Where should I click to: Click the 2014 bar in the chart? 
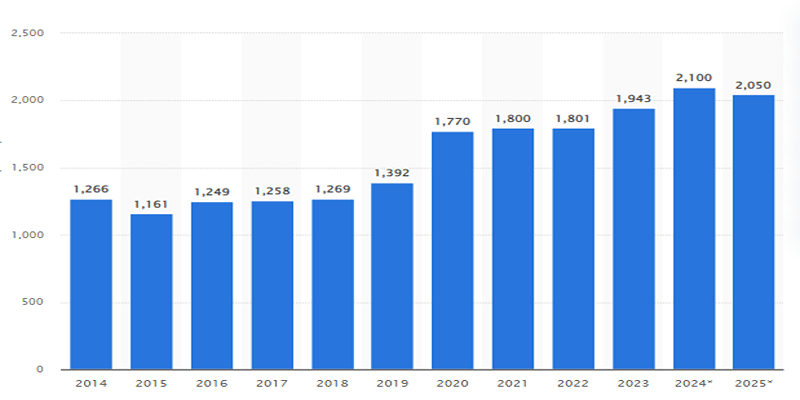click(91, 284)
